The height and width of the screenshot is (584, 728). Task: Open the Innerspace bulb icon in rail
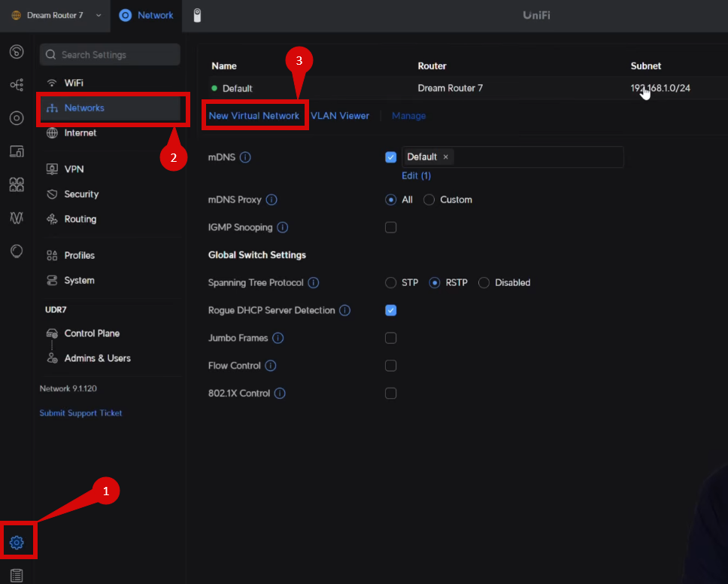[17, 251]
